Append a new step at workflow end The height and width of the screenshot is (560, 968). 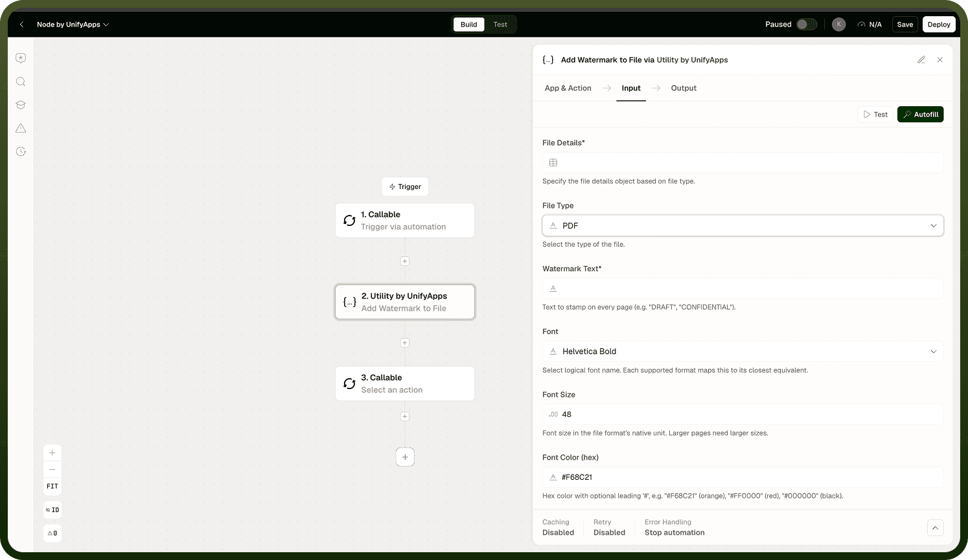[405, 457]
